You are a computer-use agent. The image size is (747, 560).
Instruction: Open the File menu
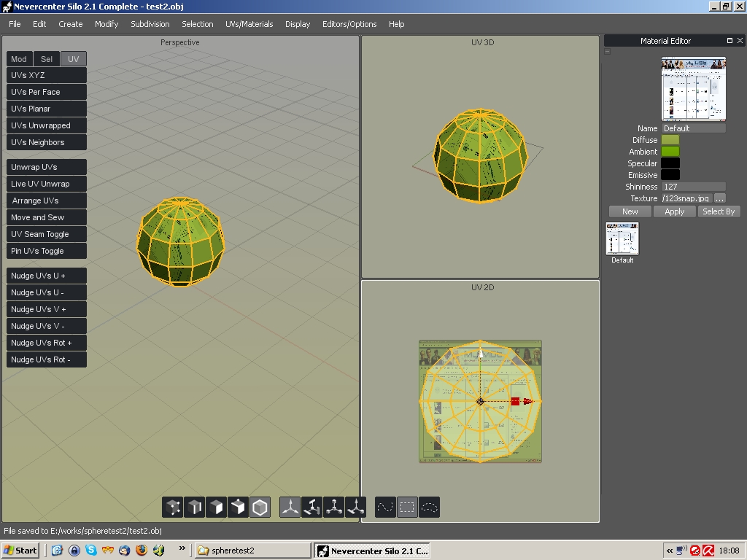(x=15, y=24)
